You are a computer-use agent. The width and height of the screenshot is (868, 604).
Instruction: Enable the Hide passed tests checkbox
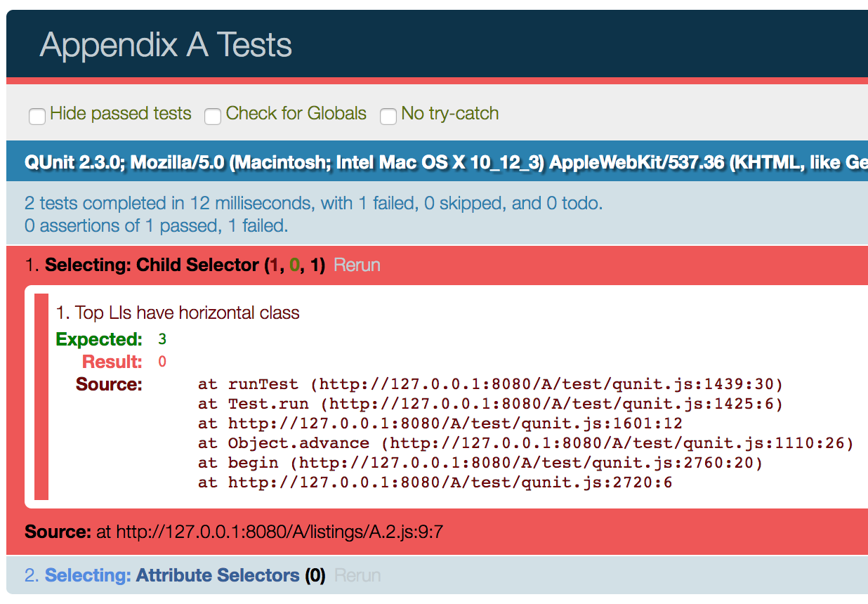click(x=37, y=116)
